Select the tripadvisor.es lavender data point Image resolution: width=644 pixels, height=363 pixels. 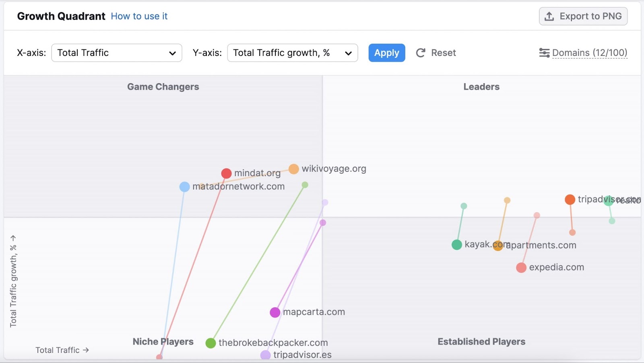point(265,355)
